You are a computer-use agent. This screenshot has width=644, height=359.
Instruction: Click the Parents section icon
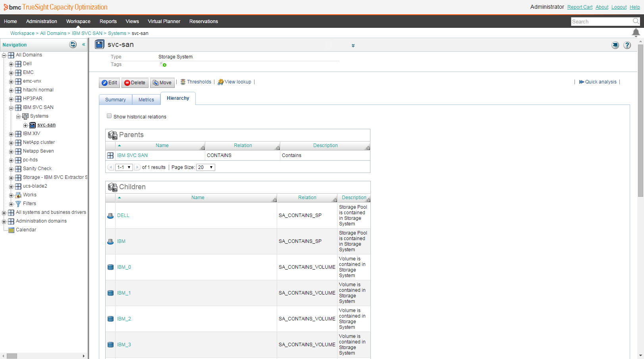point(113,135)
